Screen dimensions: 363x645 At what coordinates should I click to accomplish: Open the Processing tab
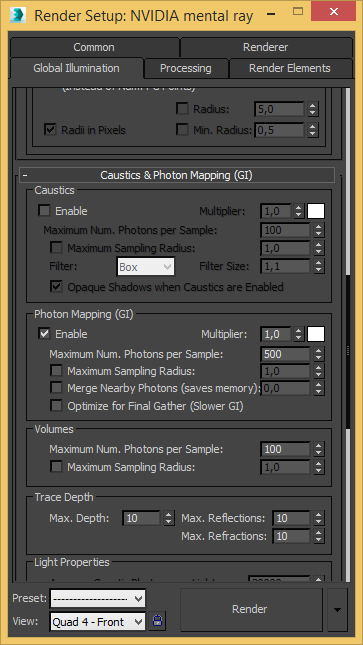[x=186, y=68]
